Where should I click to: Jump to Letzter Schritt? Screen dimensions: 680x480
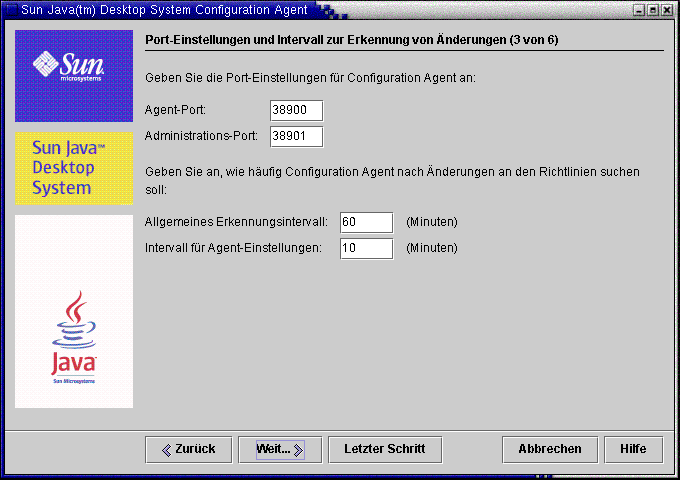click(385, 449)
